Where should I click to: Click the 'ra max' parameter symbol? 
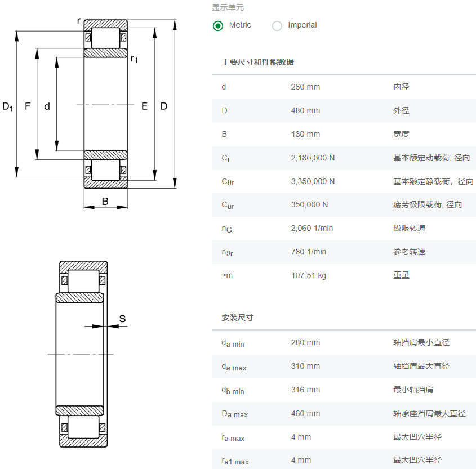click(233, 437)
